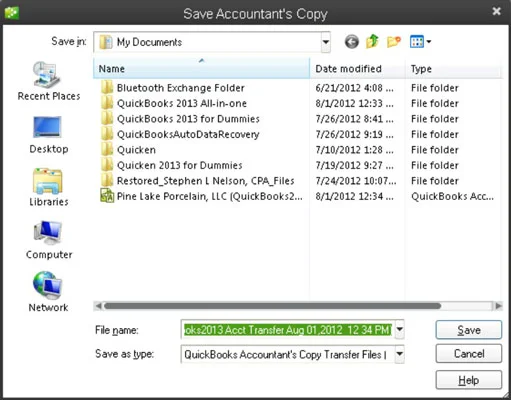Select Quicken 2013 for Dummies folder icon
Viewport: 511px width, 400px height.
[x=107, y=165]
